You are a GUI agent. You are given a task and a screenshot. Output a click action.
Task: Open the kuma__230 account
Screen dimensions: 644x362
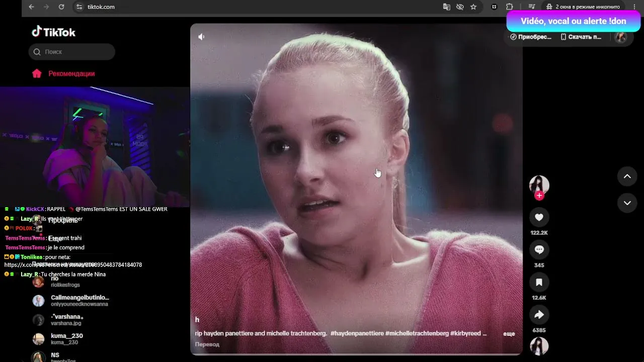(67, 339)
